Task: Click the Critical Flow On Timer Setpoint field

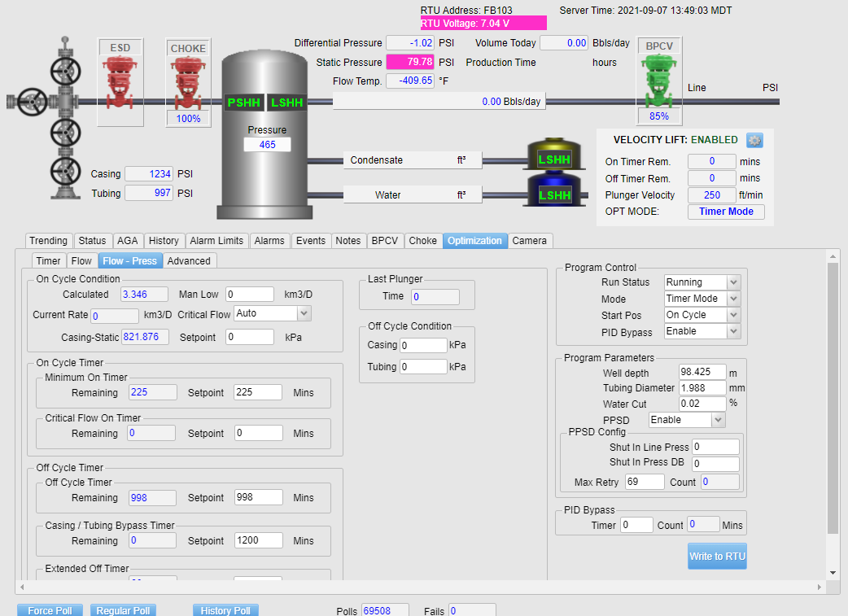Action: [x=258, y=433]
